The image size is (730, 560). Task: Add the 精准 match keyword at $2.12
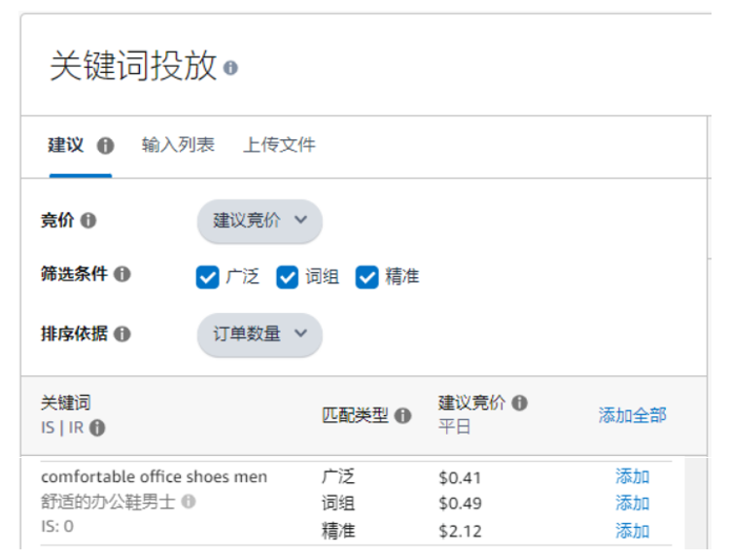click(632, 531)
